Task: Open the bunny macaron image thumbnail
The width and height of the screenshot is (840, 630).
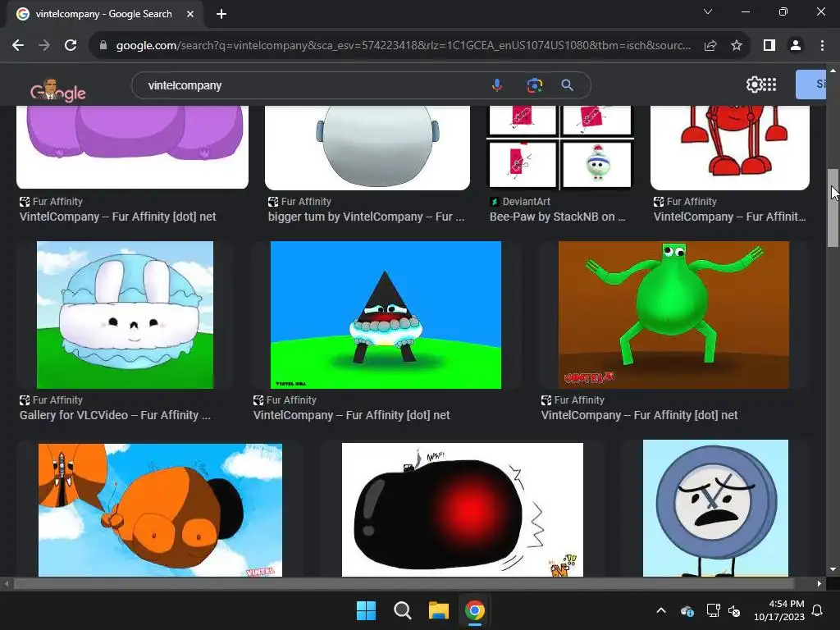Action: click(125, 315)
